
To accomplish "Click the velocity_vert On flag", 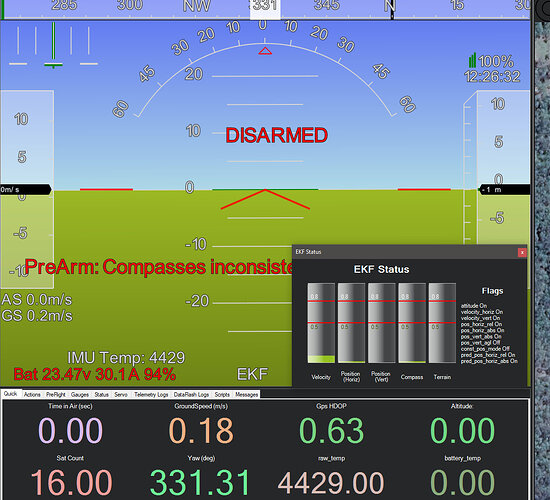I will point(480,318).
